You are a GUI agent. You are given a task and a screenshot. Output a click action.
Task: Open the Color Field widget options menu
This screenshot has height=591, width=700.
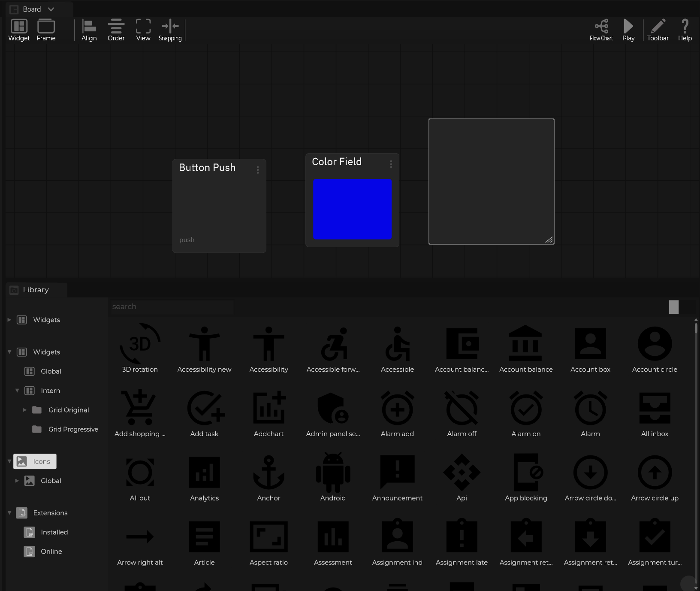click(x=391, y=164)
